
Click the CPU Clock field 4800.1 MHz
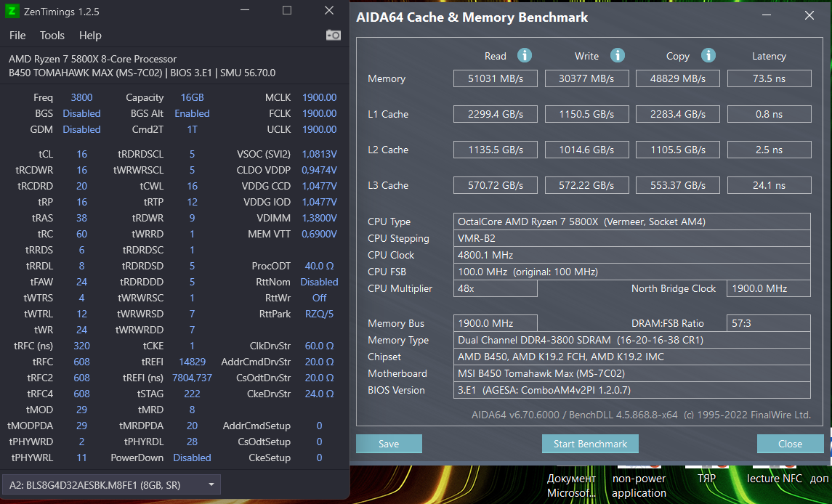[632, 255]
